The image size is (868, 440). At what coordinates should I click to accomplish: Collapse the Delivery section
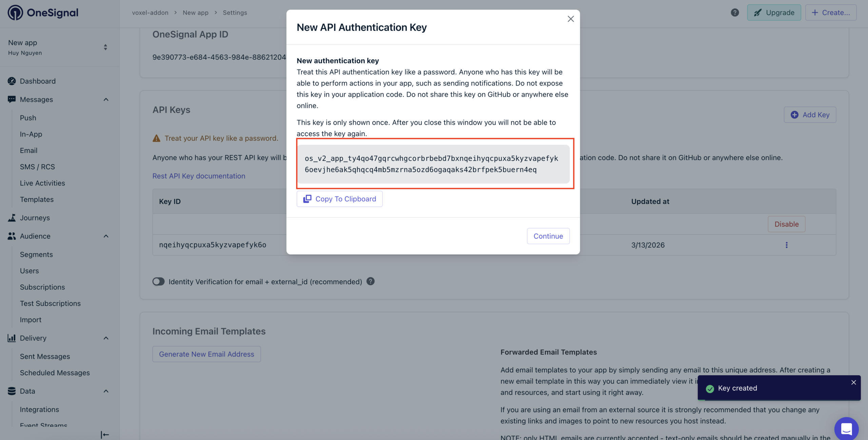tap(106, 338)
